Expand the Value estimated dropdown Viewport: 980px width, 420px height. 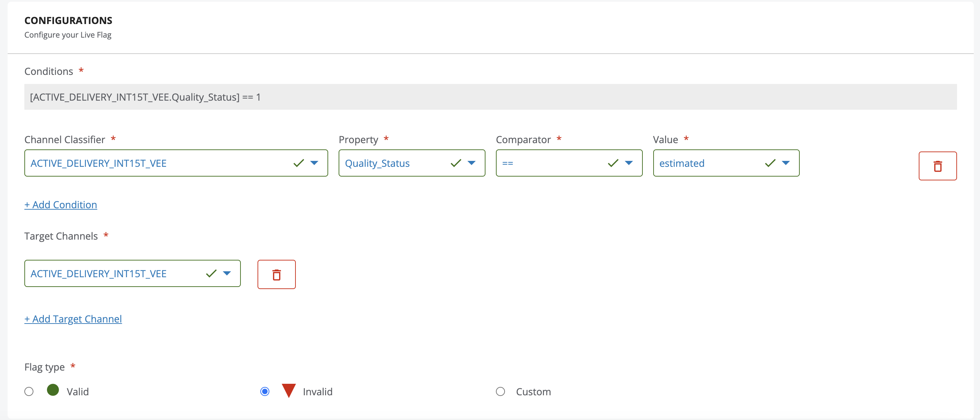(785, 163)
